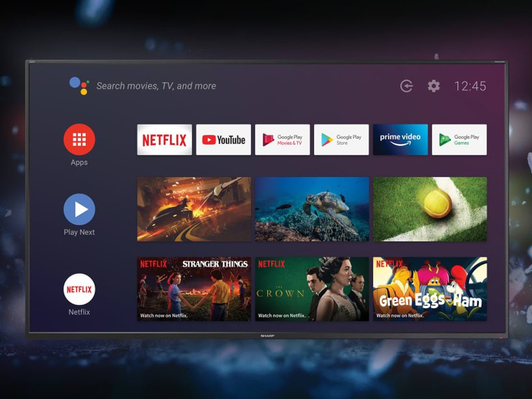Open the Google Assistant voice search icon
The height and width of the screenshot is (399, 532).
coord(79,86)
